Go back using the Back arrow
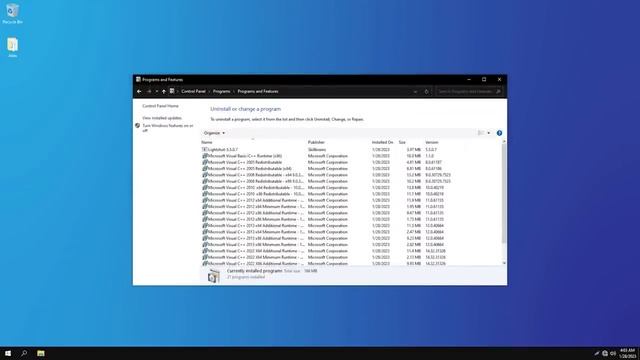Viewport: 640px width, 360px height. click(x=139, y=91)
